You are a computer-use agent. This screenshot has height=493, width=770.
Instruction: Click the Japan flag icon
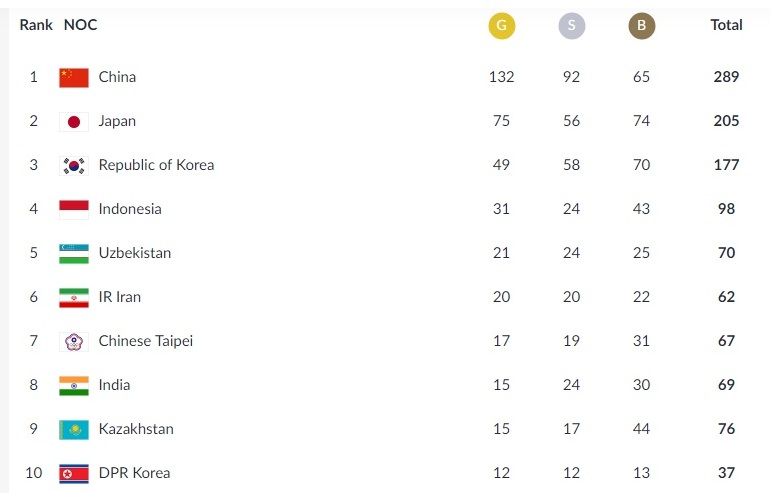(74, 121)
